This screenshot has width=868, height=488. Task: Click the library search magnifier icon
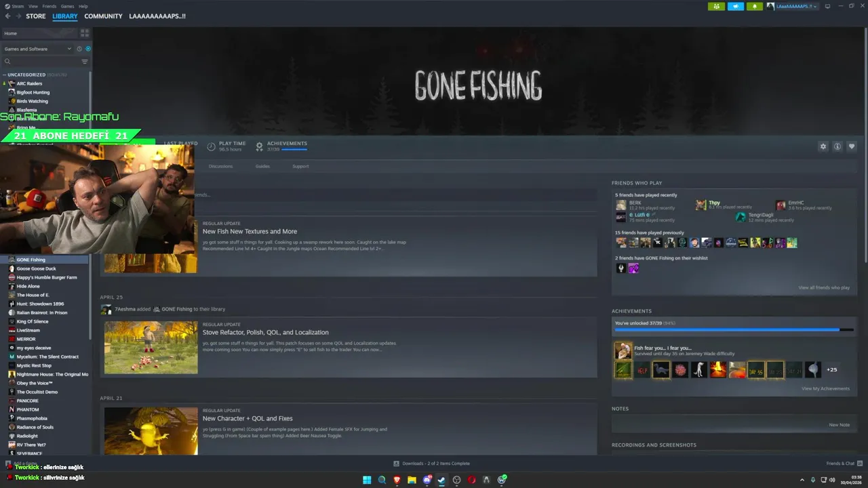(7, 62)
